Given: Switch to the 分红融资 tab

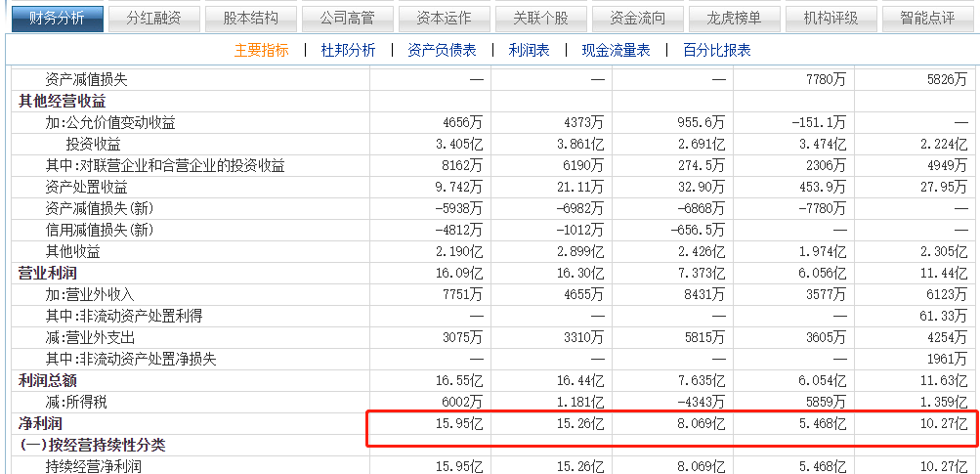Looking at the screenshot, I should [153, 18].
